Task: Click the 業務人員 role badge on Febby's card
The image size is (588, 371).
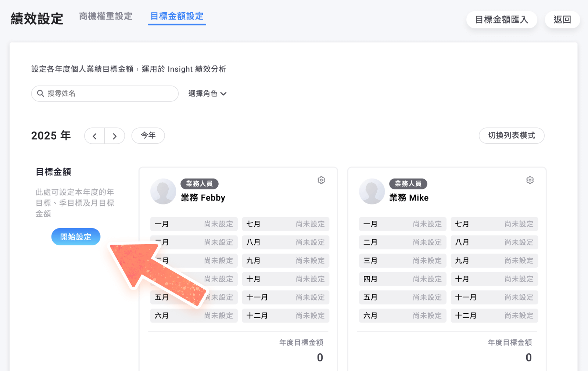Action: click(199, 184)
